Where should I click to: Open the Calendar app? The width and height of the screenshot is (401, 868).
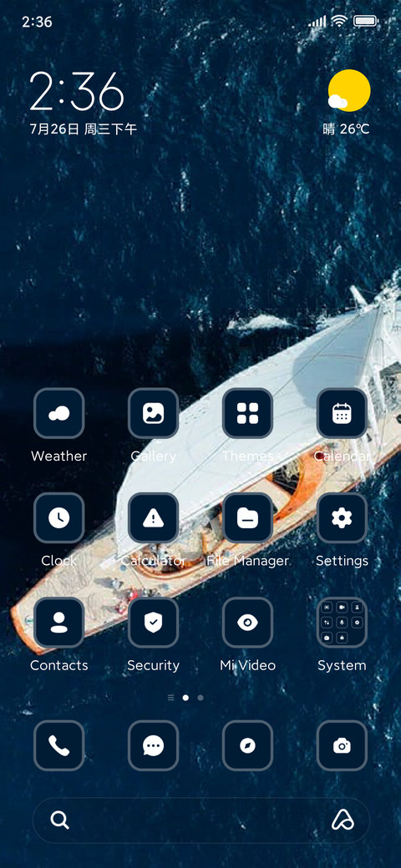(x=342, y=413)
